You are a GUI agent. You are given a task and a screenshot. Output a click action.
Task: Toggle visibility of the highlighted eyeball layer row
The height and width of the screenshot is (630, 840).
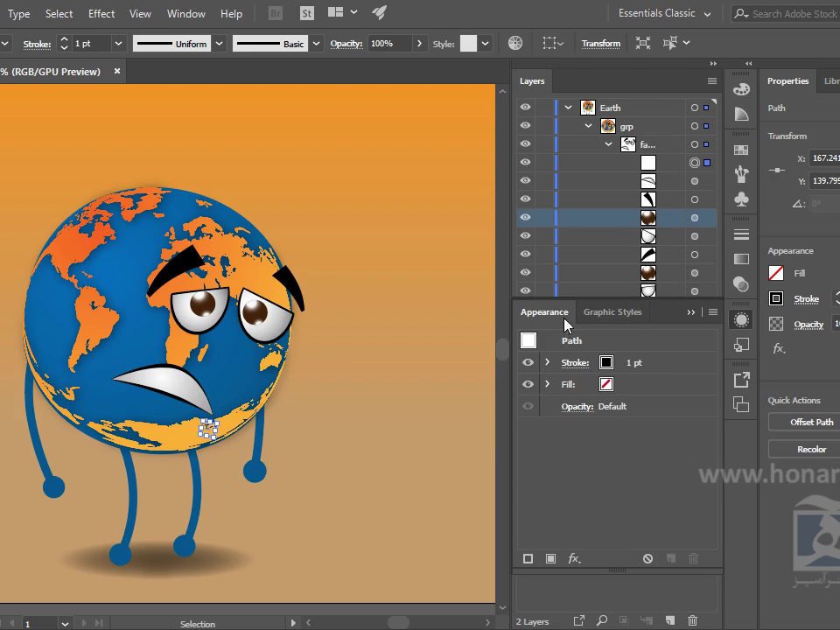[526, 217]
